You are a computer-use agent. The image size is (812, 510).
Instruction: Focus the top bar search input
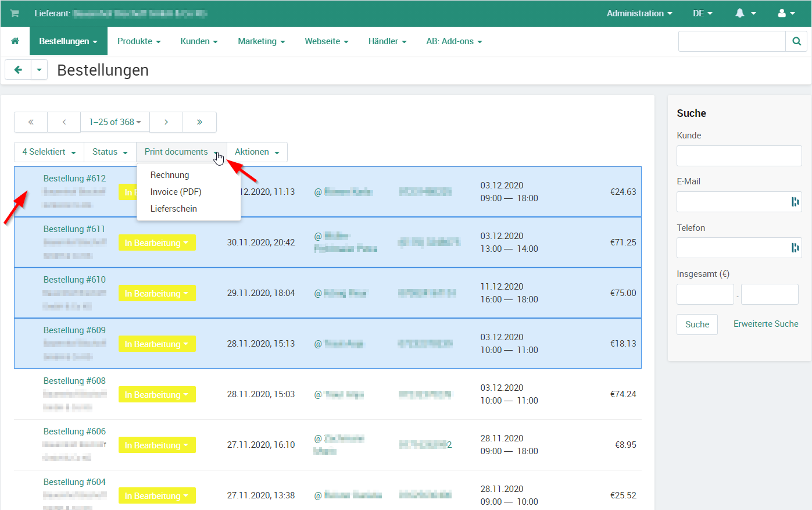click(x=732, y=41)
